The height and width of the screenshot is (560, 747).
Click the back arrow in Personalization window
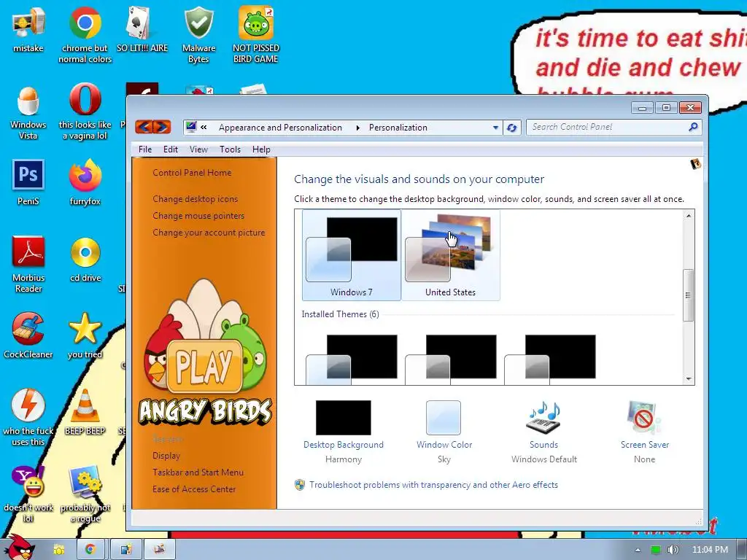point(144,127)
